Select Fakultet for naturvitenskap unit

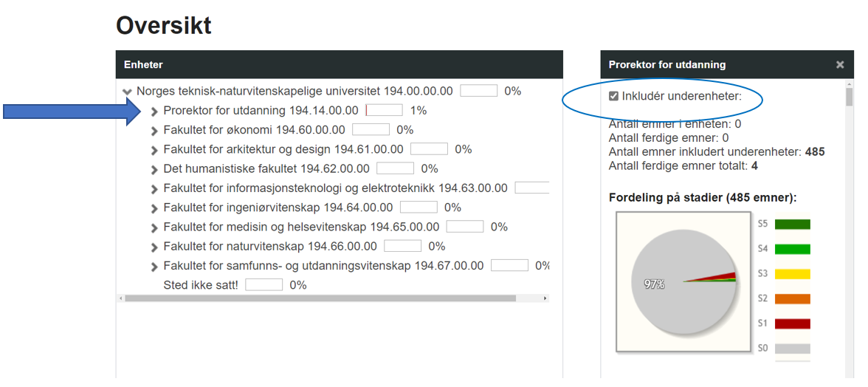[x=269, y=247]
